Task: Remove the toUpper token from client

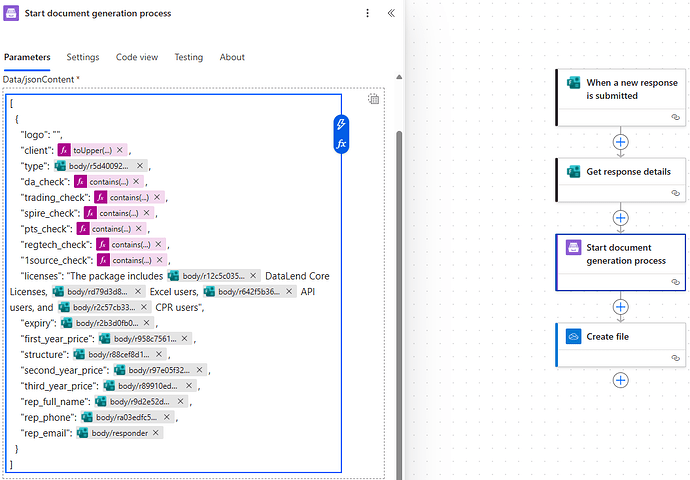Action: tap(119, 150)
